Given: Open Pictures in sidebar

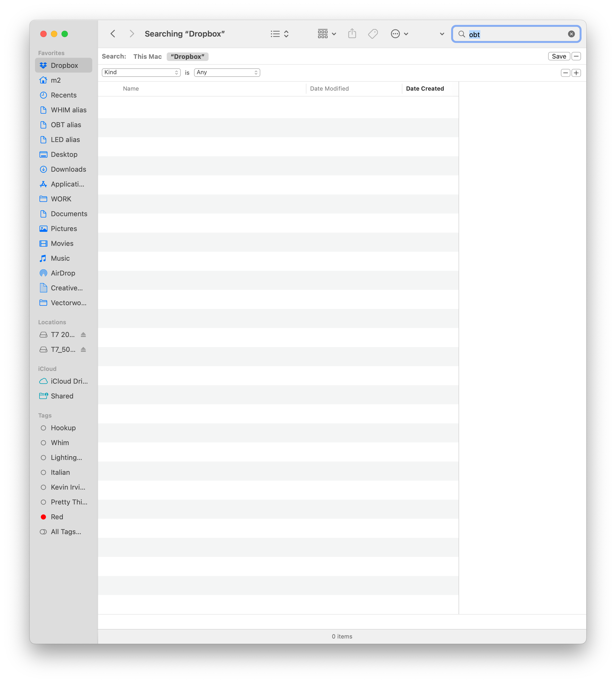Looking at the screenshot, I should [64, 229].
